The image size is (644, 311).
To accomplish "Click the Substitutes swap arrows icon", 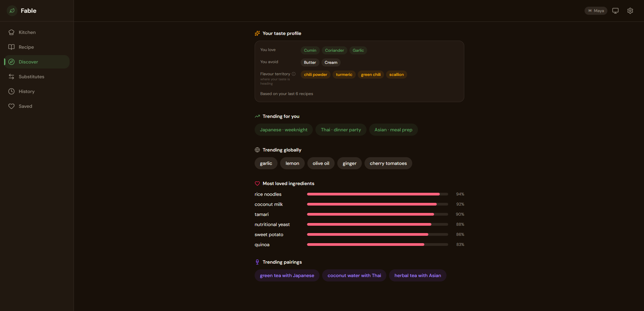I will point(11,77).
